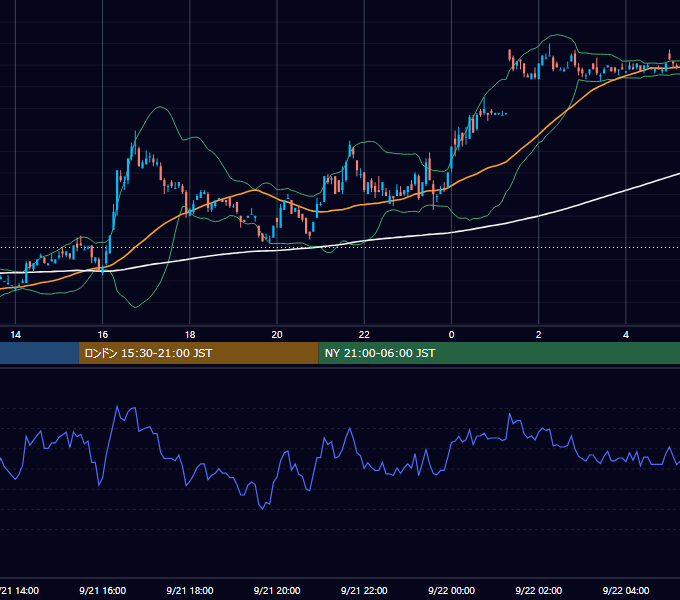Screen dimensions: 680x600
Task: Click the 9/21 18:00 date label
Action: pos(190,590)
